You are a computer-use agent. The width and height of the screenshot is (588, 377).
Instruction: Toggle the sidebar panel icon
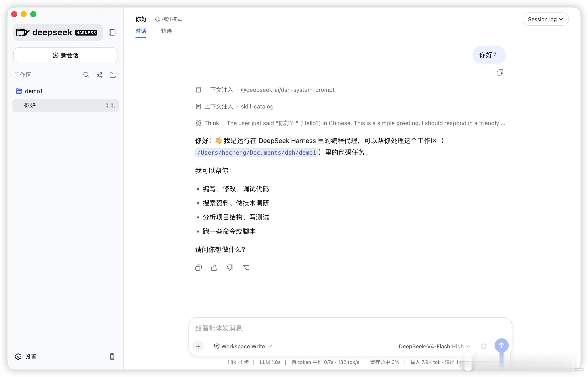click(x=112, y=32)
